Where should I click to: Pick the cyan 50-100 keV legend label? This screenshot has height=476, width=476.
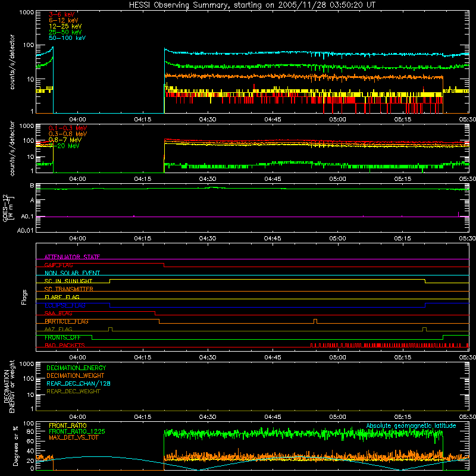pos(67,38)
